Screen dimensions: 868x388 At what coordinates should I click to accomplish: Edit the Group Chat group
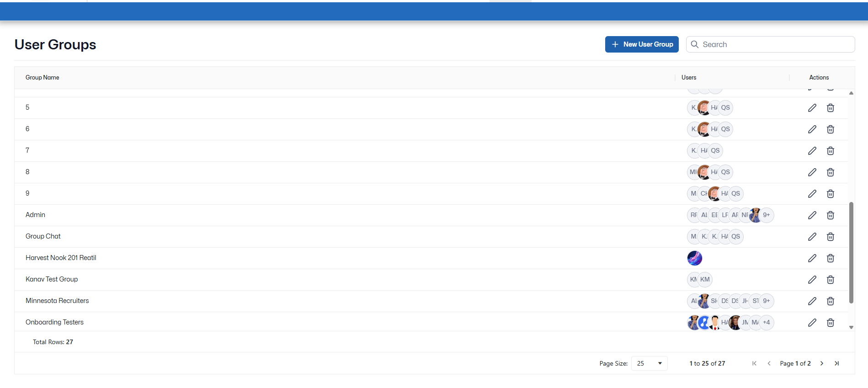[812, 237]
